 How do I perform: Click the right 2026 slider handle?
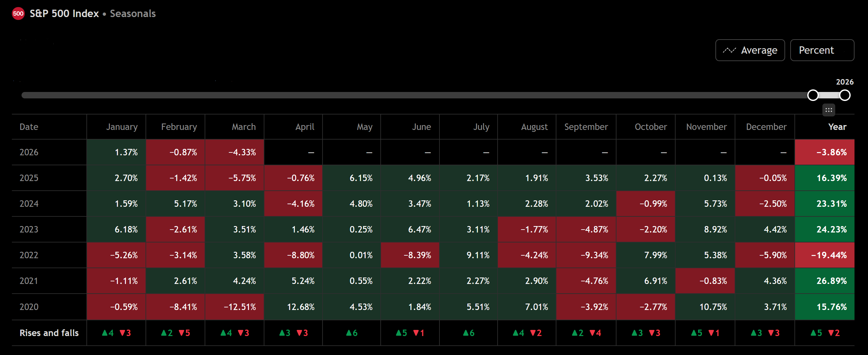pyautogui.click(x=845, y=96)
